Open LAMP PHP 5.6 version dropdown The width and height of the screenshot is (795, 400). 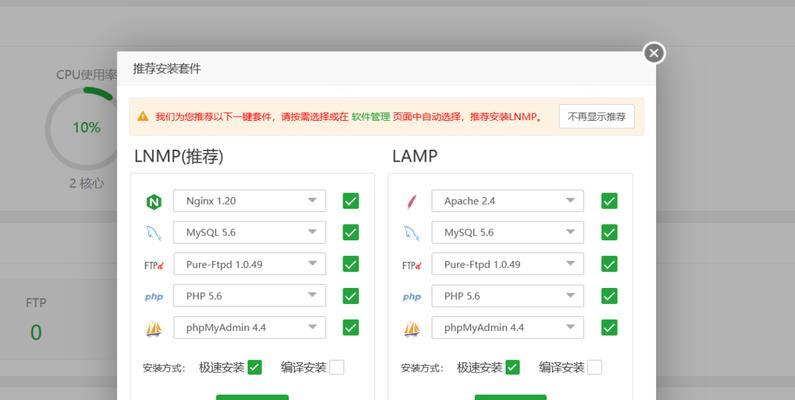pyautogui.click(x=508, y=296)
